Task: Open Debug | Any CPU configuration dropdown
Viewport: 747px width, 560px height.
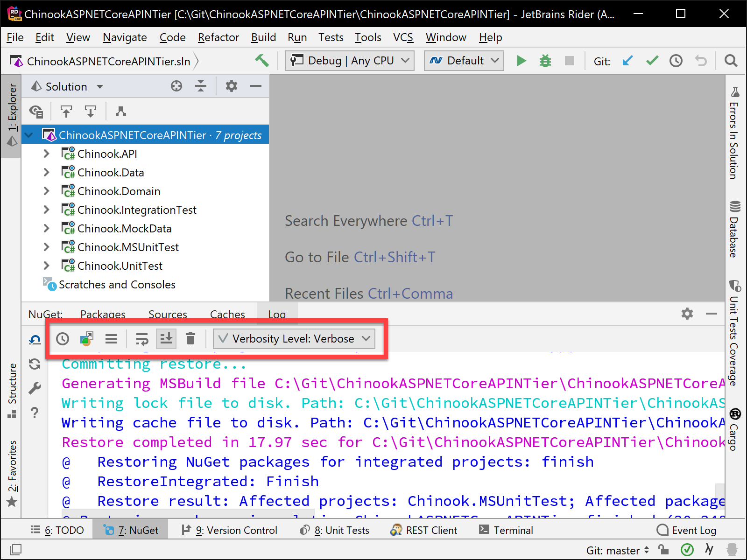Action: tap(350, 61)
